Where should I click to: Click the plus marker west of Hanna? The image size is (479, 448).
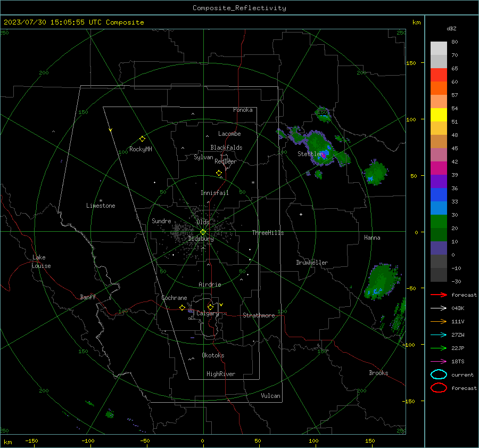[301, 214]
